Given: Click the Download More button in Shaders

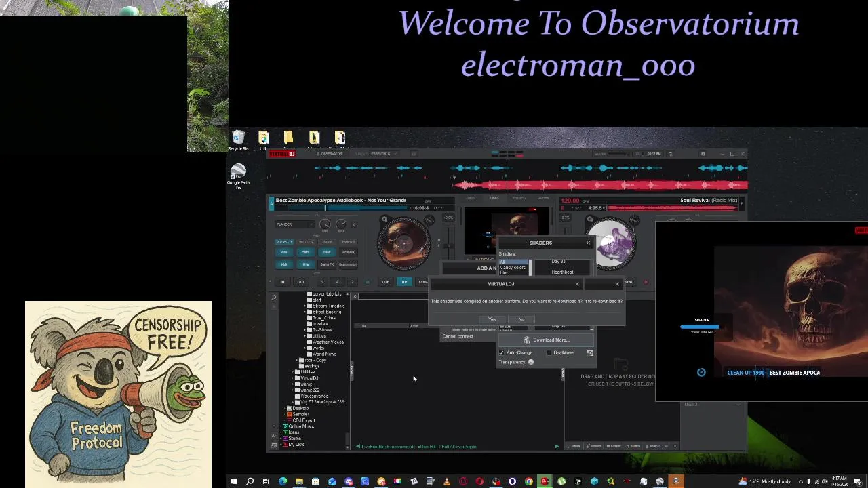Looking at the screenshot, I should (546, 340).
